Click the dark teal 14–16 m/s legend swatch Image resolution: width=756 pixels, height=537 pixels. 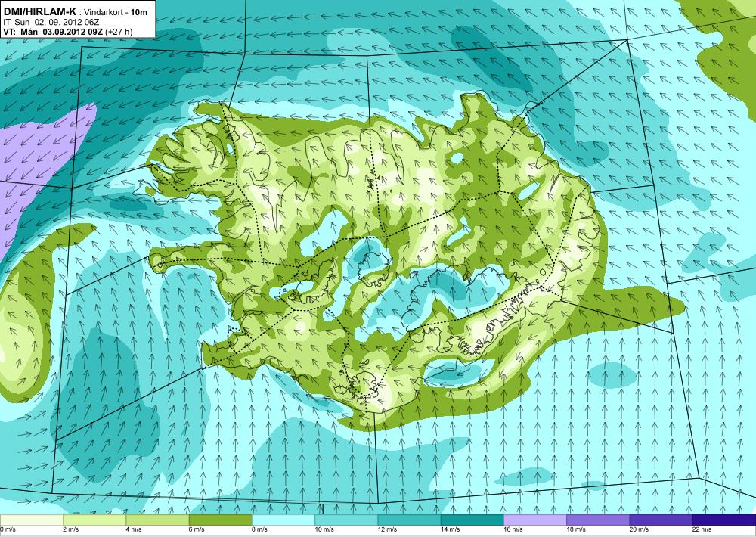[472, 520]
